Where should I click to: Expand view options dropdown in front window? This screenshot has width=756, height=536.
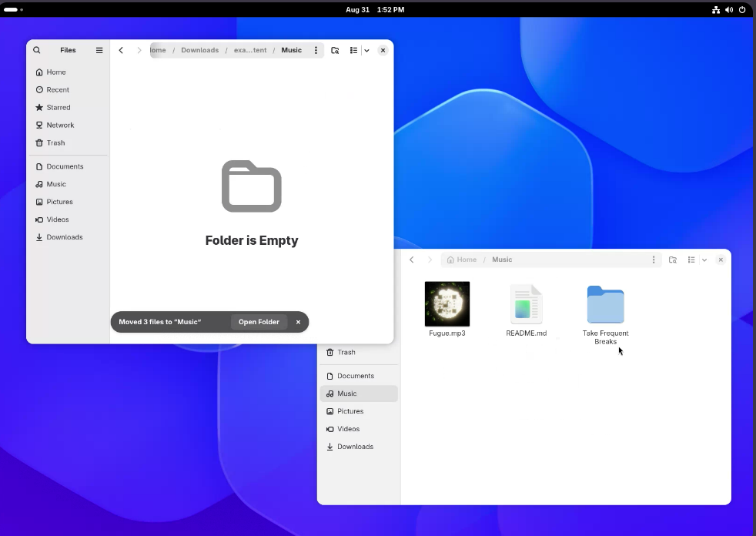pos(366,50)
